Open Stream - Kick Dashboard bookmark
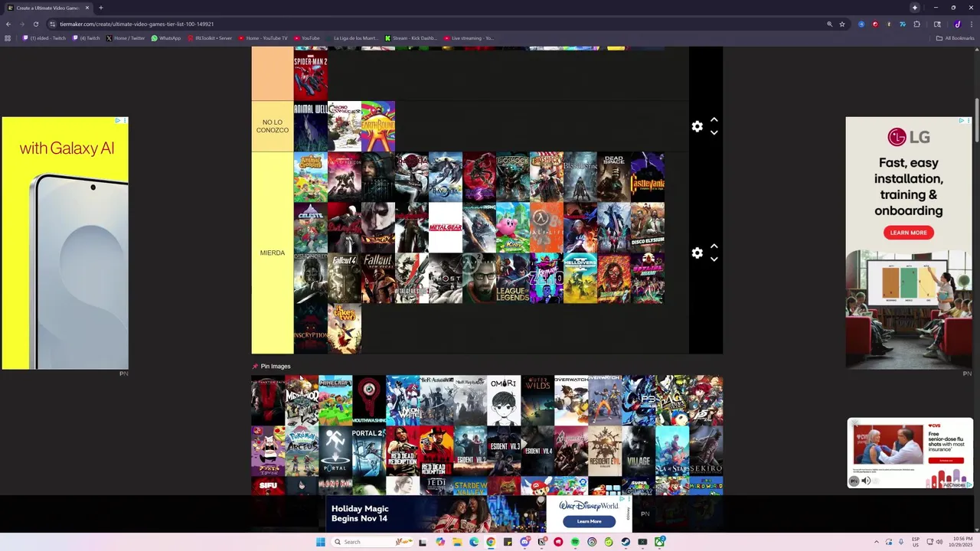Viewport: 980px width, 551px height. pos(410,38)
